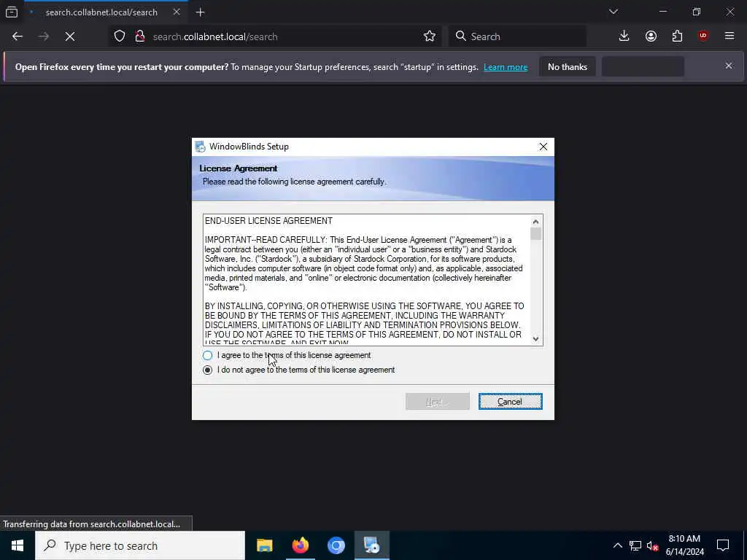747x560 pixels.
Task: Open the network tray icon
Action: [635, 545]
